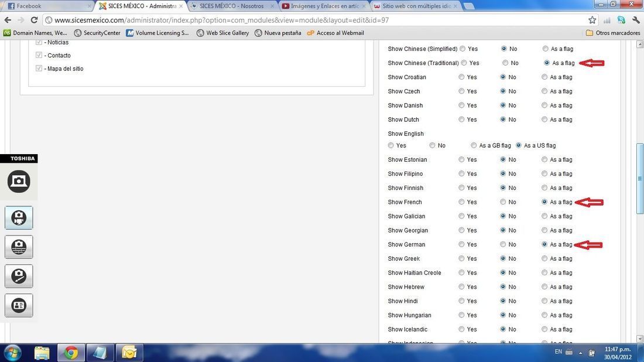The height and width of the screenshot is (362, 644).
Task: Select As a US flag for English
Action: pyautogui.click(x=518, y=145)
